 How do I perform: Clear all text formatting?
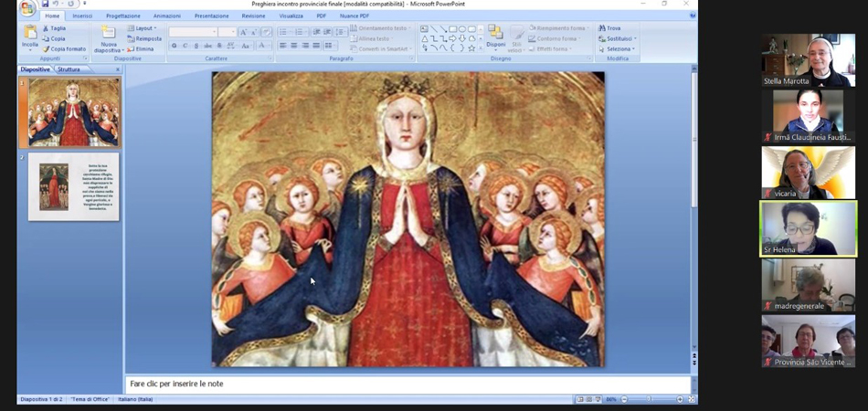(x=266, y=32)
